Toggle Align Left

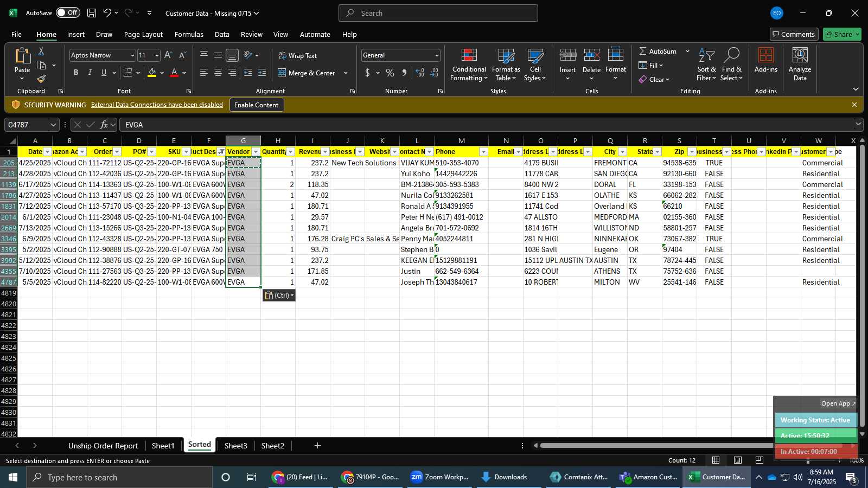203,73
